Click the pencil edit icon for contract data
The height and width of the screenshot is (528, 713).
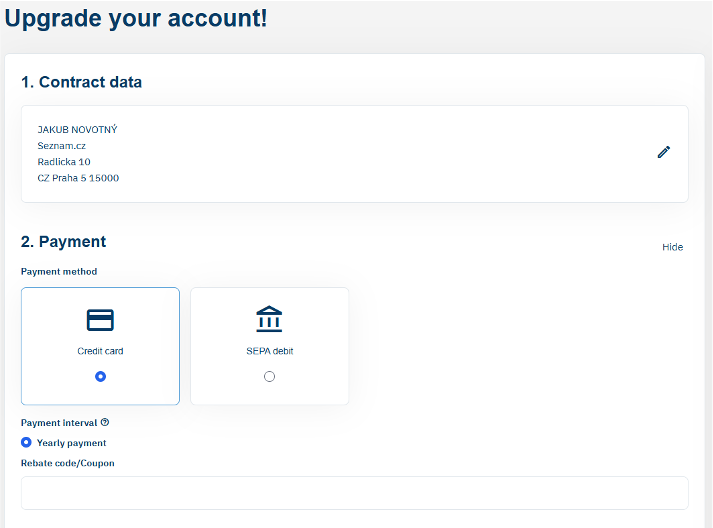(663, 152)
